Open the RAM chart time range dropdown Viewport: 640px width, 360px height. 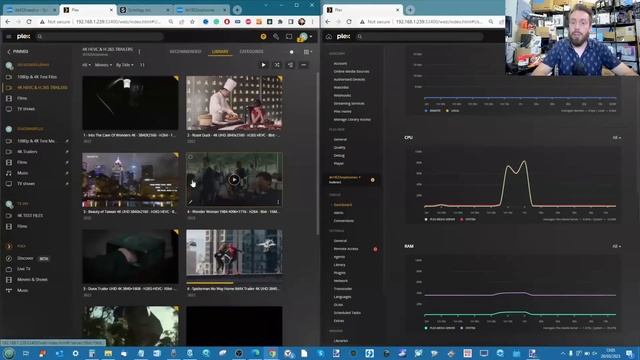coord(617,247)
